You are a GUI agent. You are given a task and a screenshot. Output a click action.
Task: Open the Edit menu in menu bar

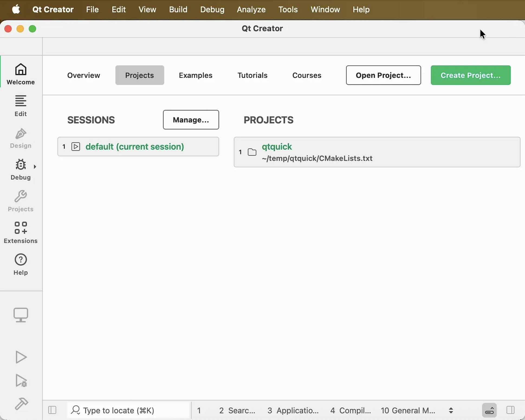coord(119,10)
